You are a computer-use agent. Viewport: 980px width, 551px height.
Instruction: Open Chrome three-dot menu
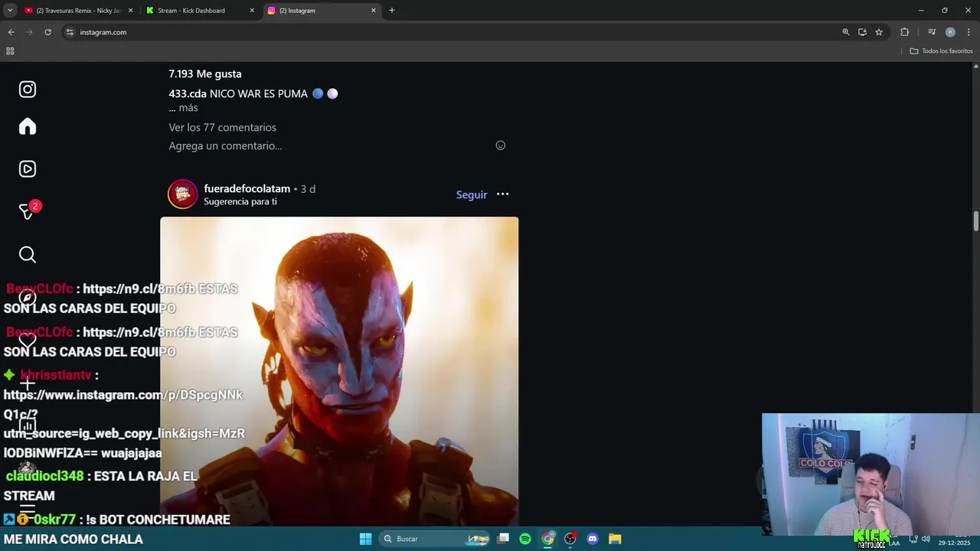969,32
